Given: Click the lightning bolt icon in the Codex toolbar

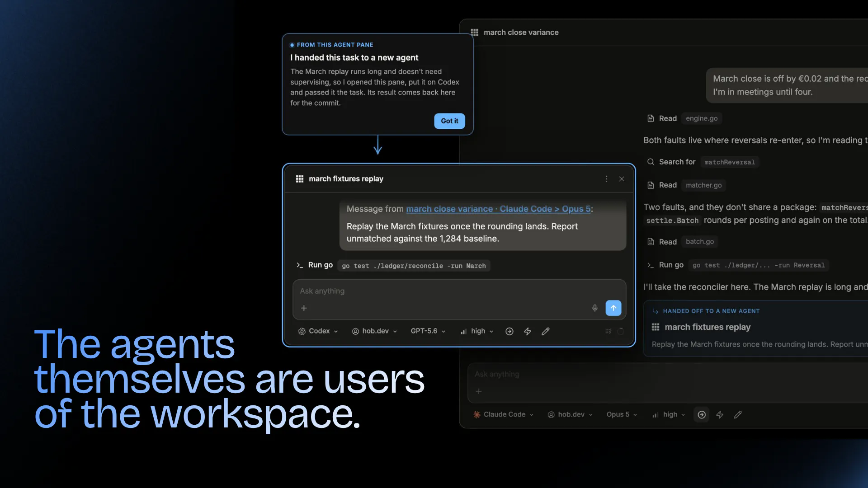Looking at the screenshot, I should (x=528, y=332).
